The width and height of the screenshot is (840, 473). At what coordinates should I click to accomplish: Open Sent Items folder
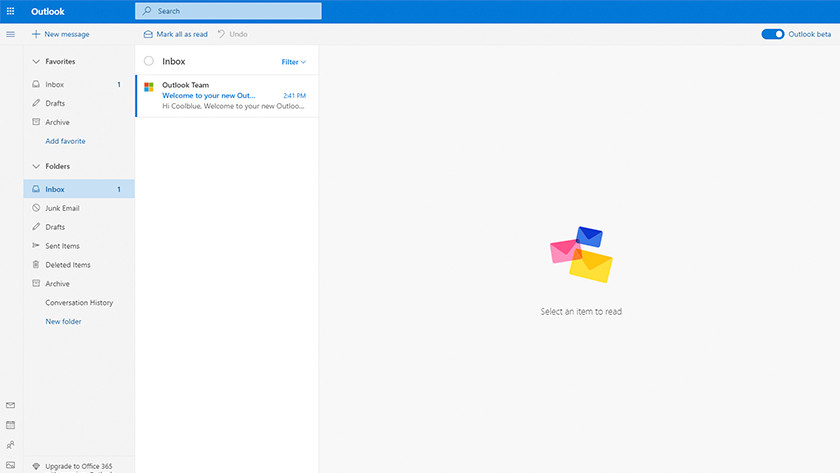(x=62, y=246)
